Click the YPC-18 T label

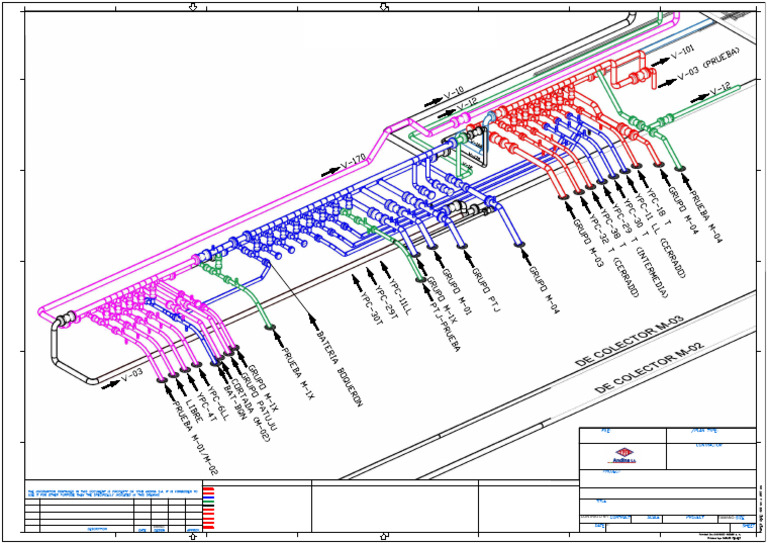point(659,206)
